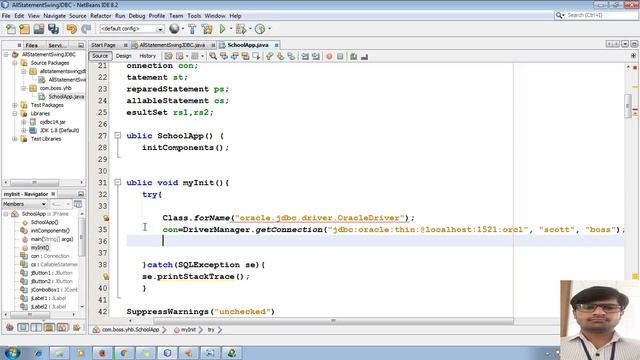Click Shift Line Left editor icon
This screenshot has width=640, height=360.
[305, 56]
